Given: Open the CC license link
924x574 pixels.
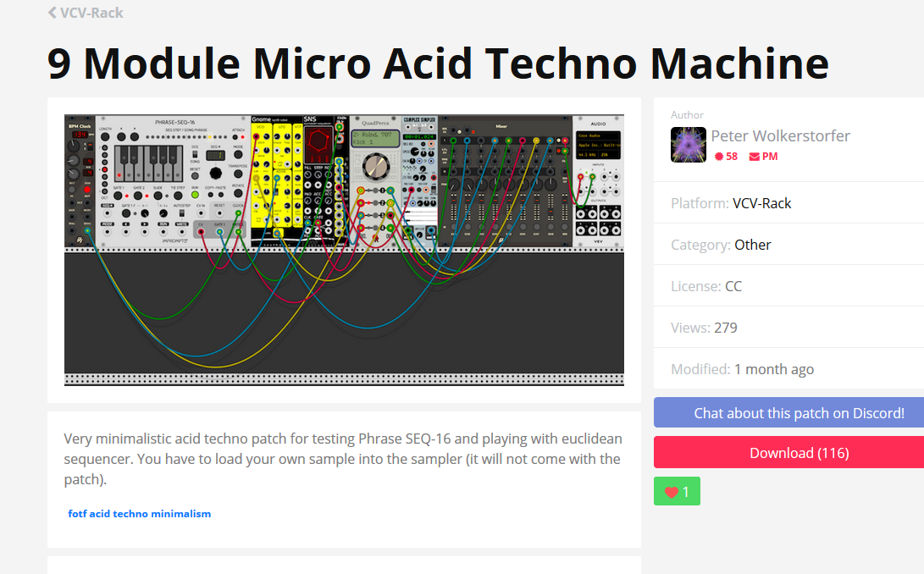Looking at the screenshot, I should point(733,286).
